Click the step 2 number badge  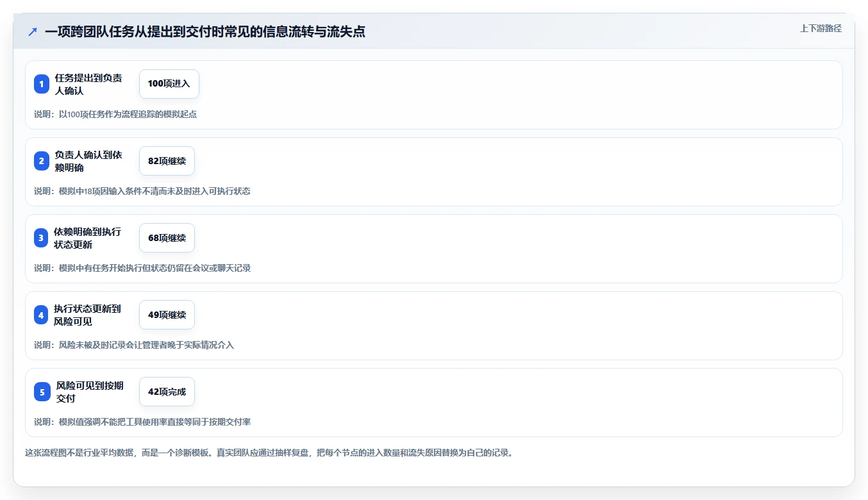pyautogui.click(x=42, y=161)
